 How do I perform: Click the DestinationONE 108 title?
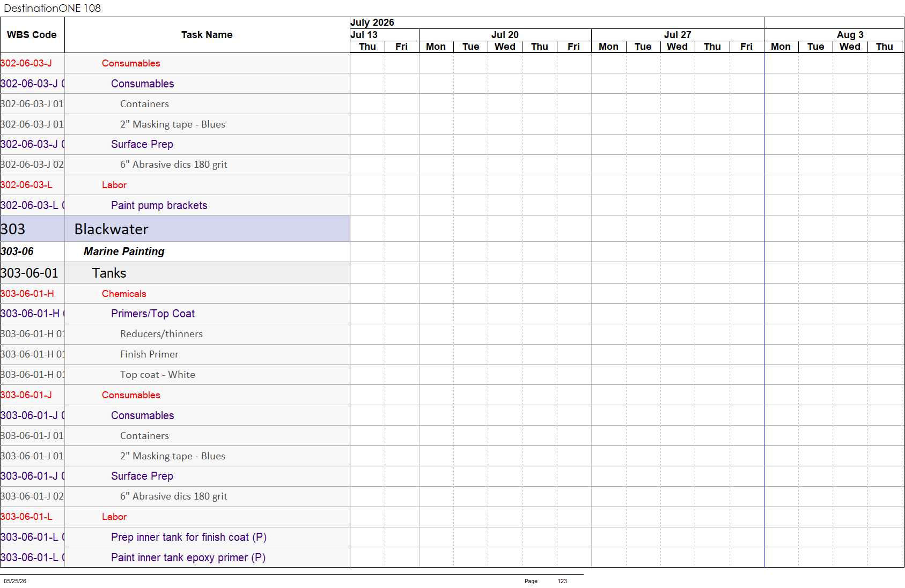click(52, 8)
